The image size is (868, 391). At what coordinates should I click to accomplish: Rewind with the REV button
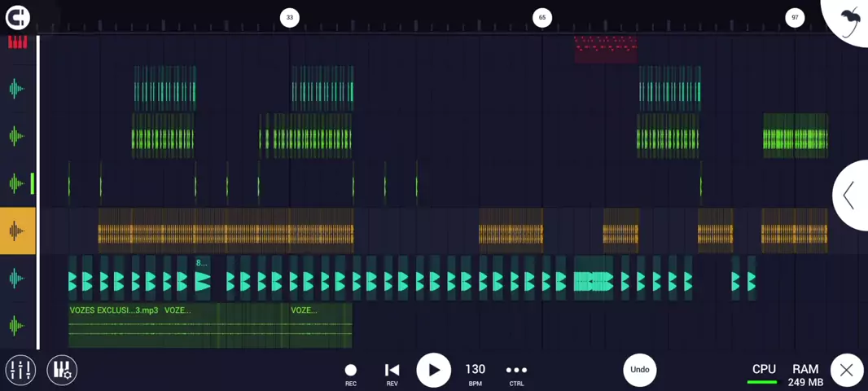(392, 372)
